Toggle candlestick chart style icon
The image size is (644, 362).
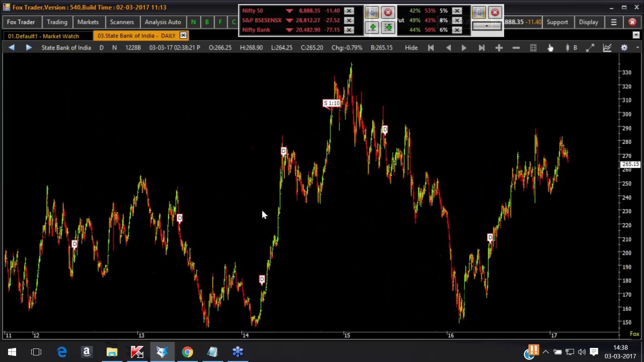point(568,48)
